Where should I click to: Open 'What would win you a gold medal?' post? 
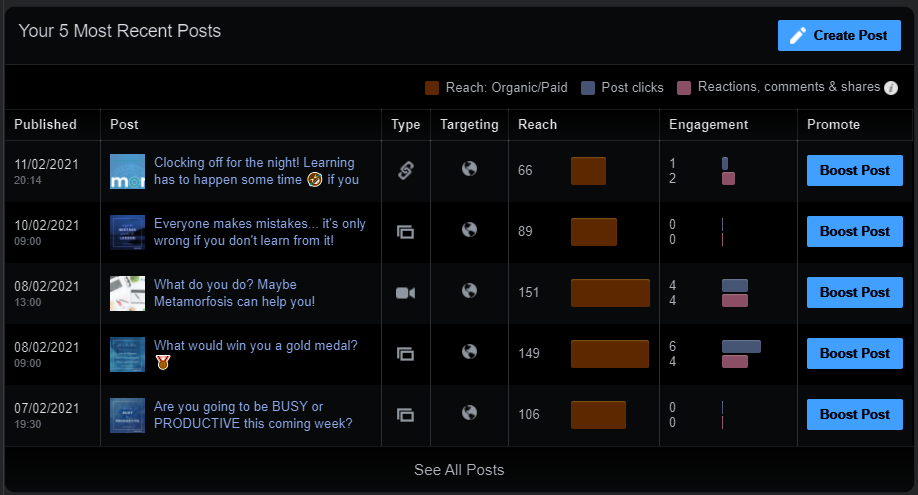(x=255, y=346)
